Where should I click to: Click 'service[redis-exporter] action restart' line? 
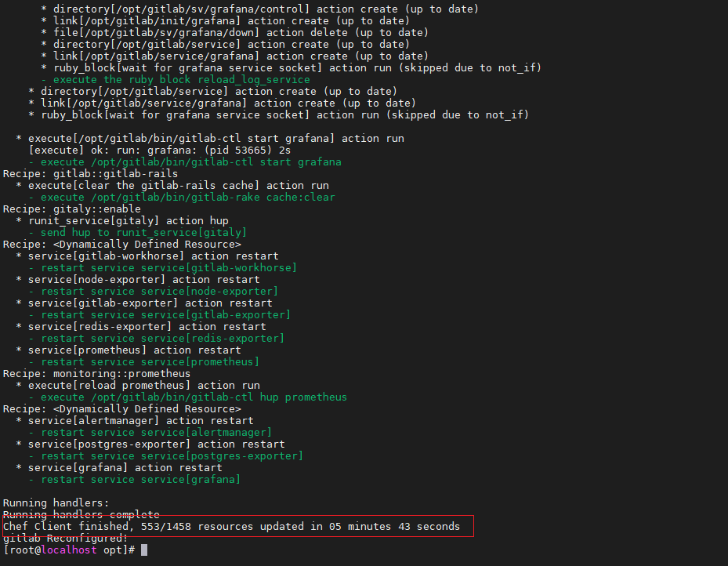coord(141,326)
